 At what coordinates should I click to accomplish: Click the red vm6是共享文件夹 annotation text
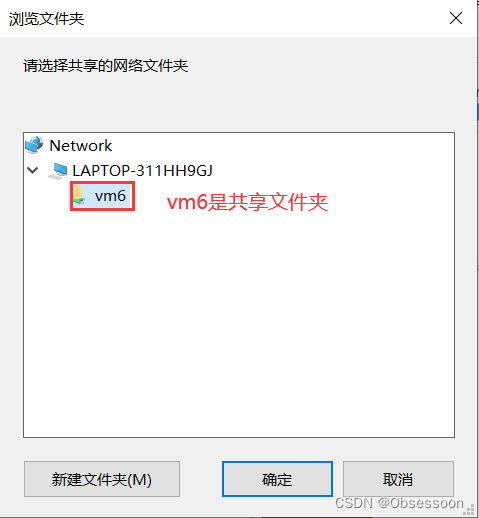tap(247, 202)
